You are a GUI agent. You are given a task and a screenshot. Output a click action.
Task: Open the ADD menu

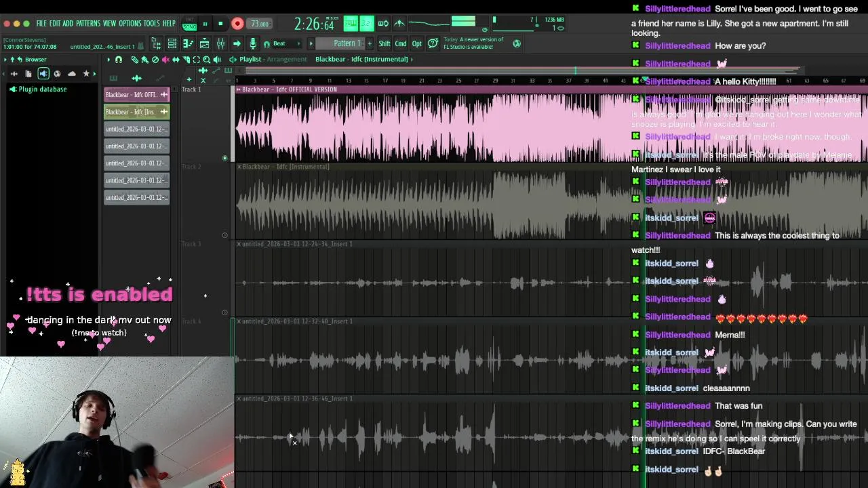pyautogui.click(x=68, y=23)
